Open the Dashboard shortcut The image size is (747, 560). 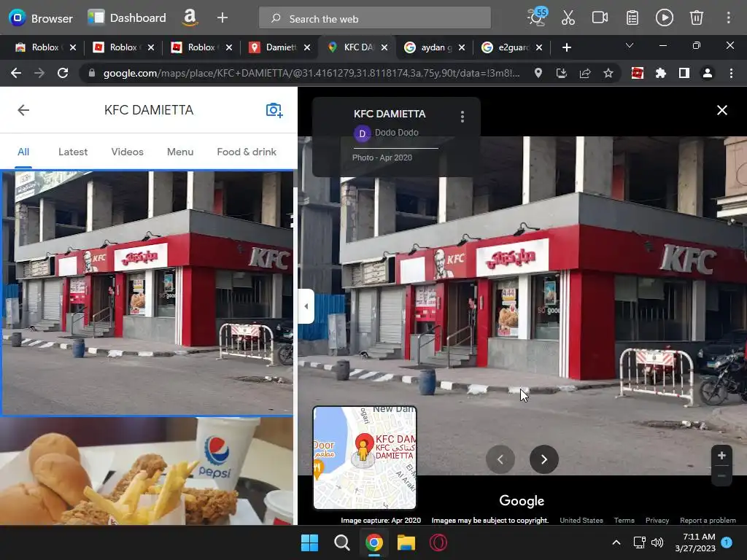tap(127, 18)
